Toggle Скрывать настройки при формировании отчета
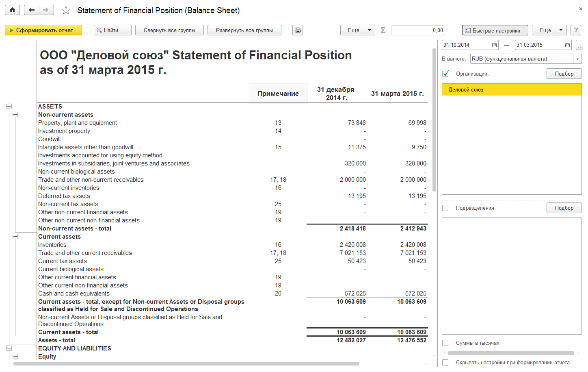 click(445, 362)
